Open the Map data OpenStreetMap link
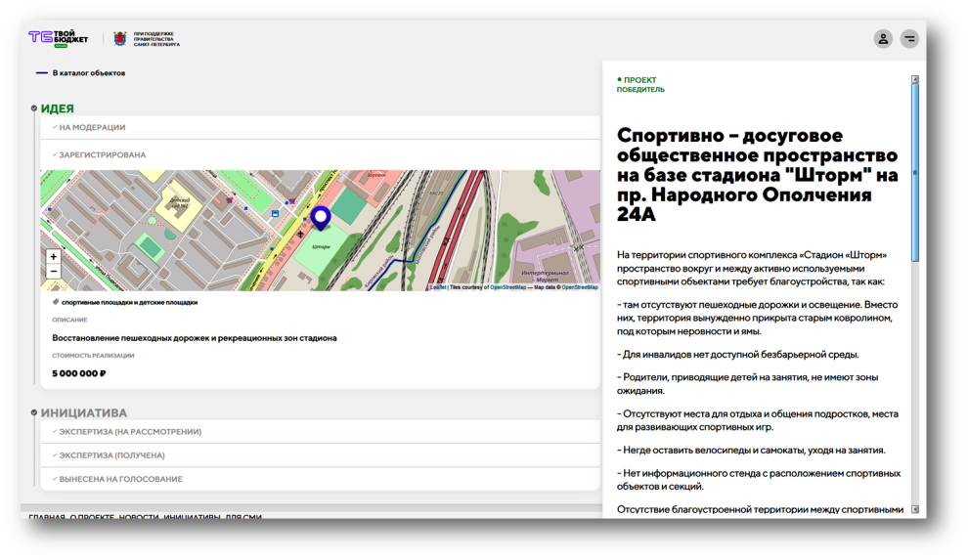The width and height of the screenshot is (968, 560). click(x=580, y=287)
